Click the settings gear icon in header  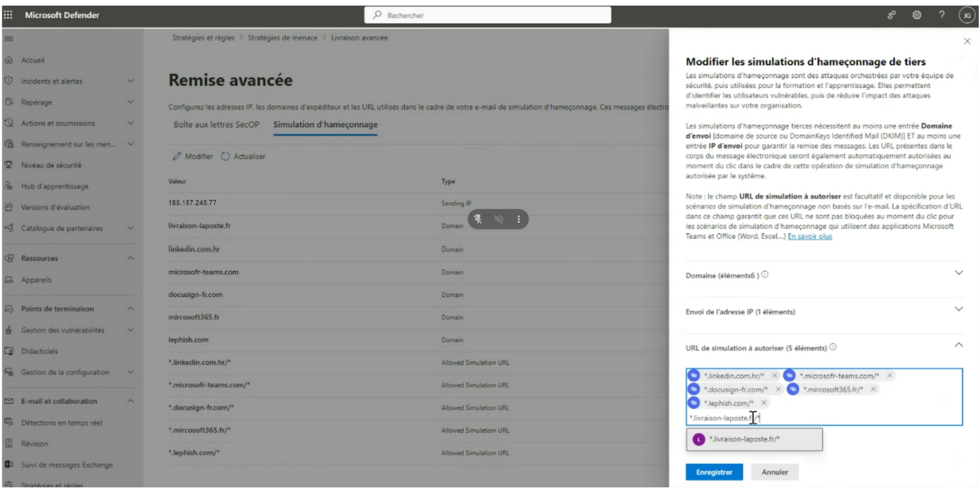click(916, 15)
